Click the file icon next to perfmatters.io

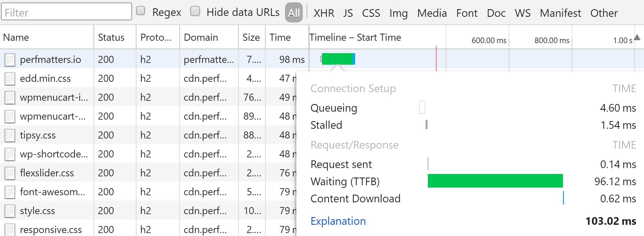(x=10, y=59)
